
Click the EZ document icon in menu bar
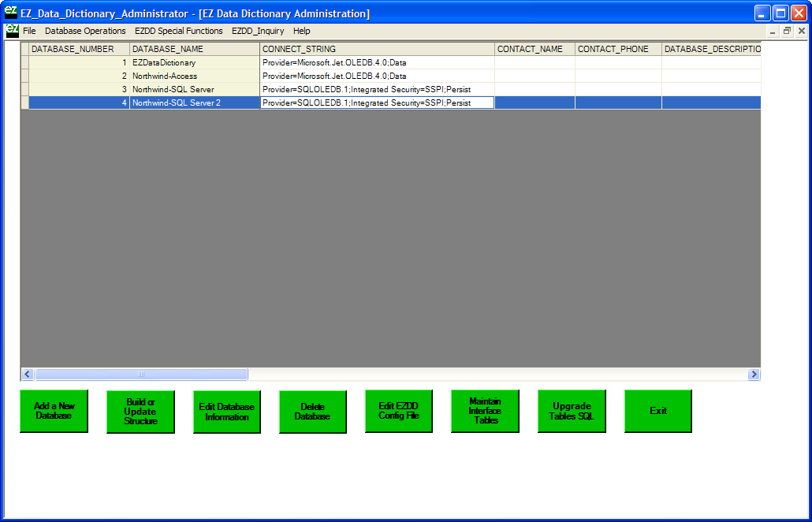(x=12, y=31)
